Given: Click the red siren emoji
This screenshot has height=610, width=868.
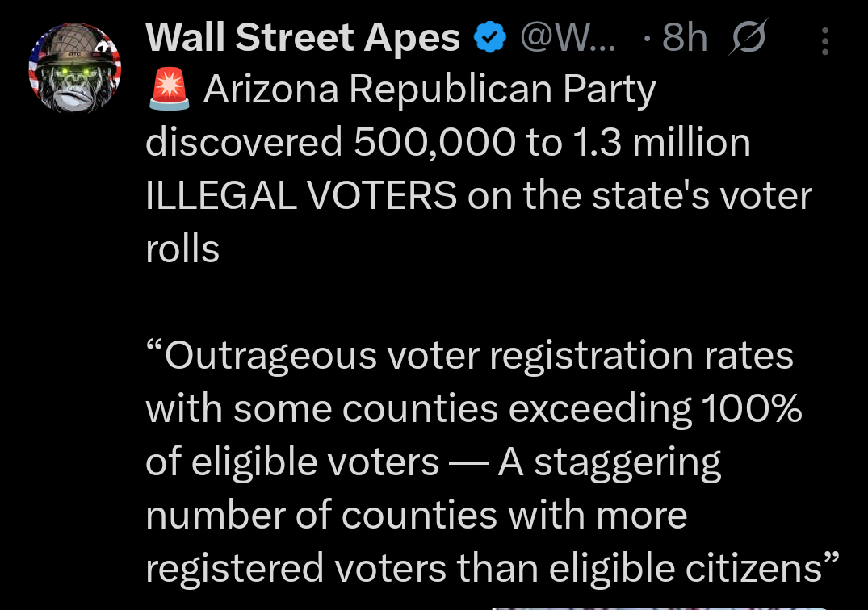Looking at the screenshot, I should point(170,90).
